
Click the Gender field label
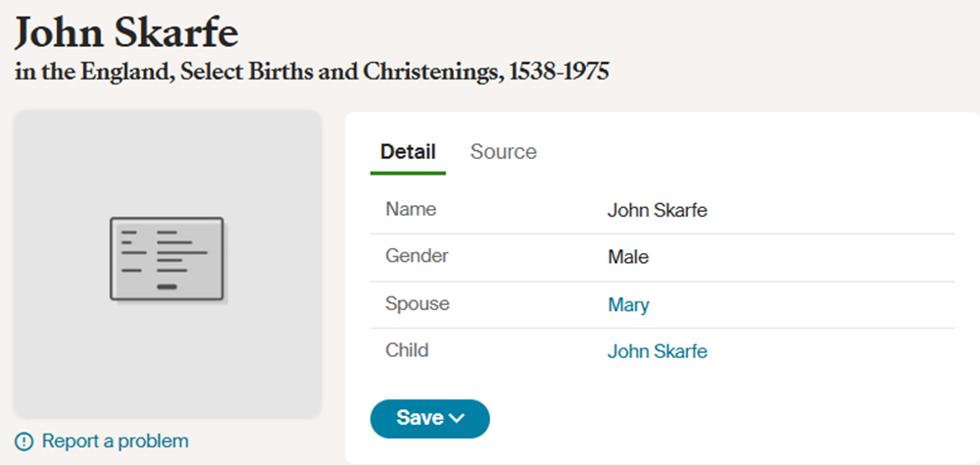click(x=416, y=256)
